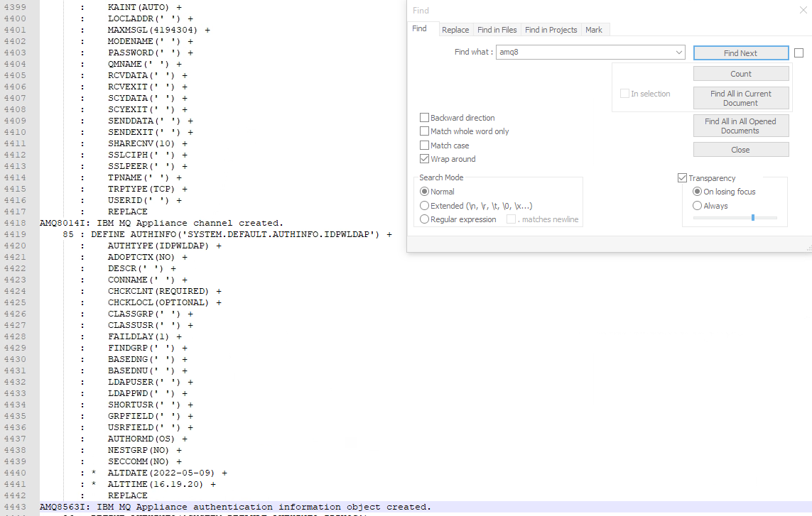Click the Close button in Find dialog
The image size is (812, 516).
click(740, 150)
